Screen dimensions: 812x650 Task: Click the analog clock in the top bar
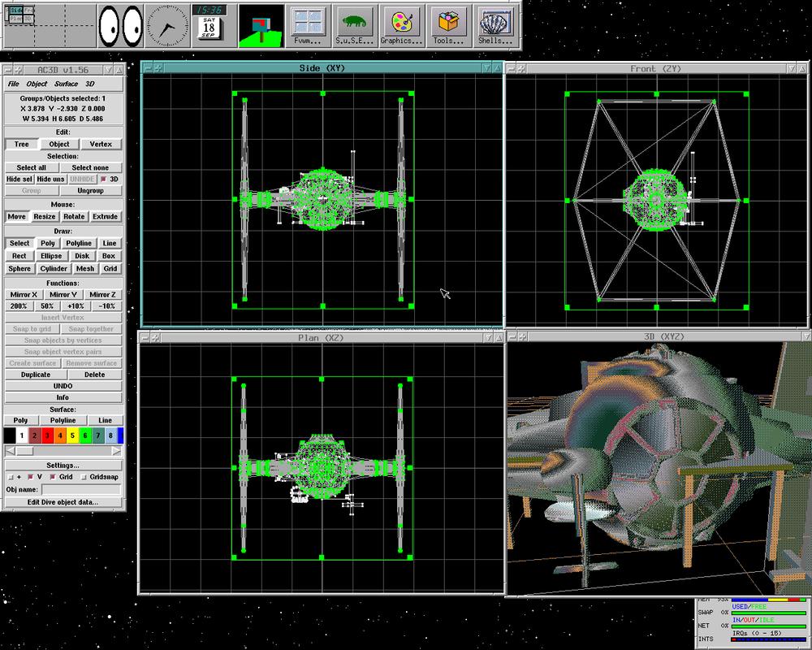(167, 26)
